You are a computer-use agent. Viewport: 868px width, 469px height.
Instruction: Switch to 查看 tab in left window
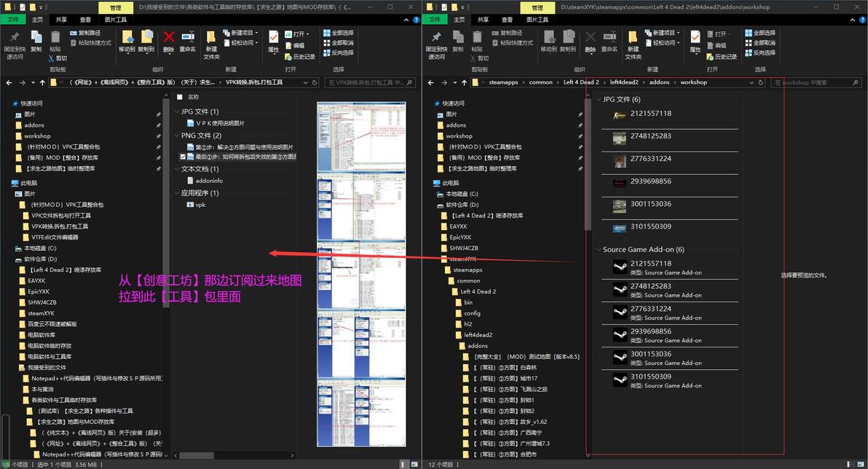(x=85, y=20)
